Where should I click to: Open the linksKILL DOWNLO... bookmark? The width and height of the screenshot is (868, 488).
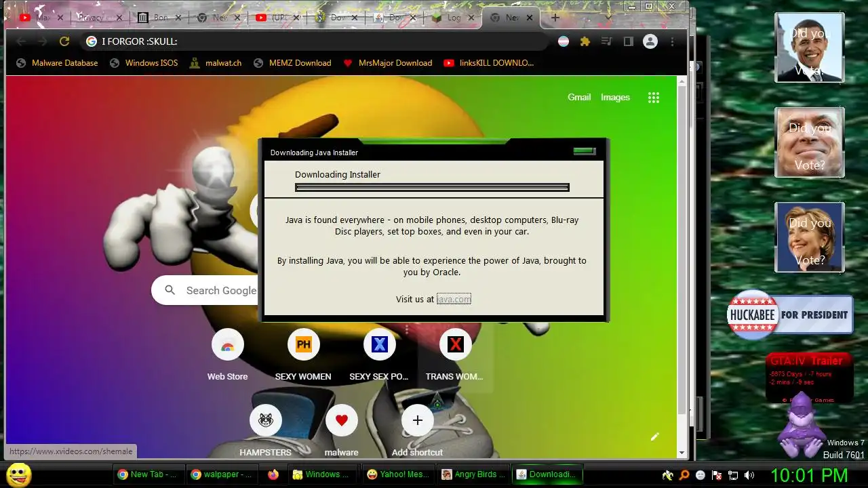[x=488, y=63]
